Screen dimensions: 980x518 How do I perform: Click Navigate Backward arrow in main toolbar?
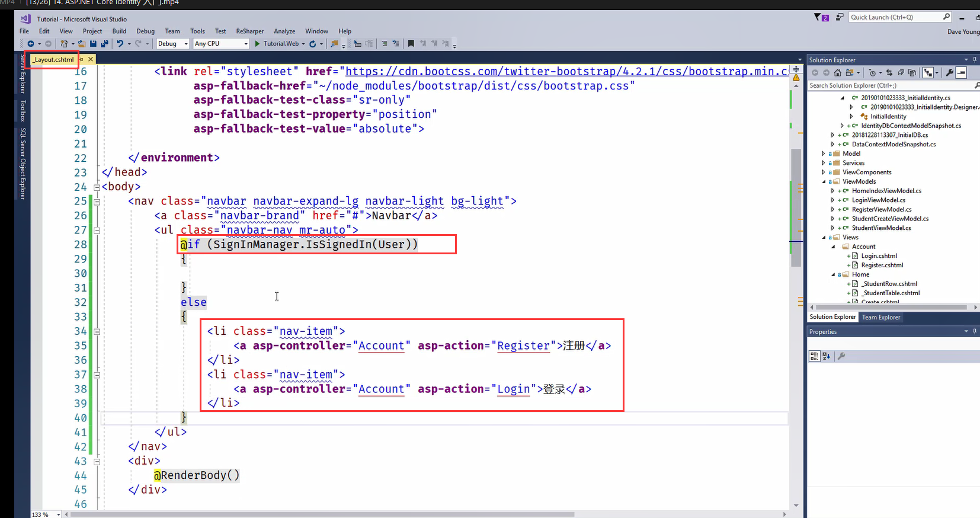[30, 43]
